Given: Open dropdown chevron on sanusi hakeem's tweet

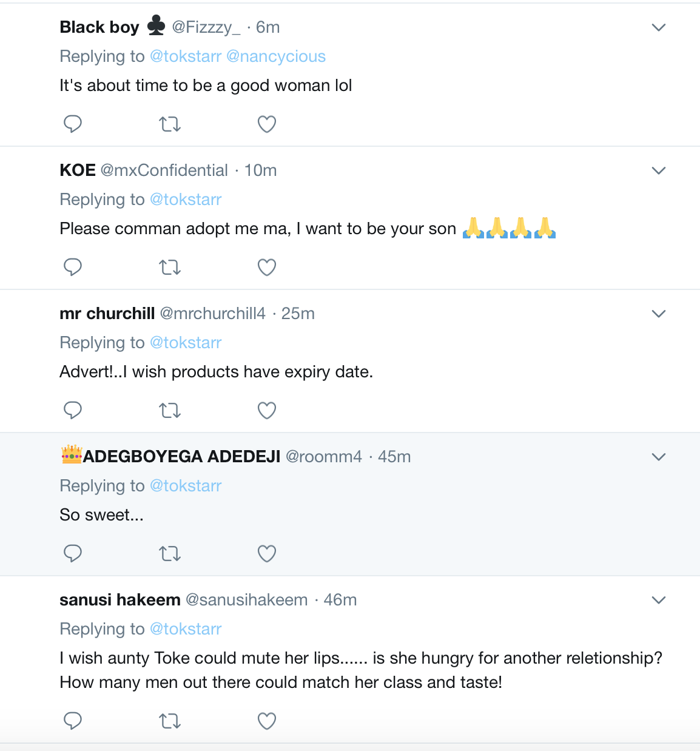Looking at the screenshot, I should (x=658, y=600).
